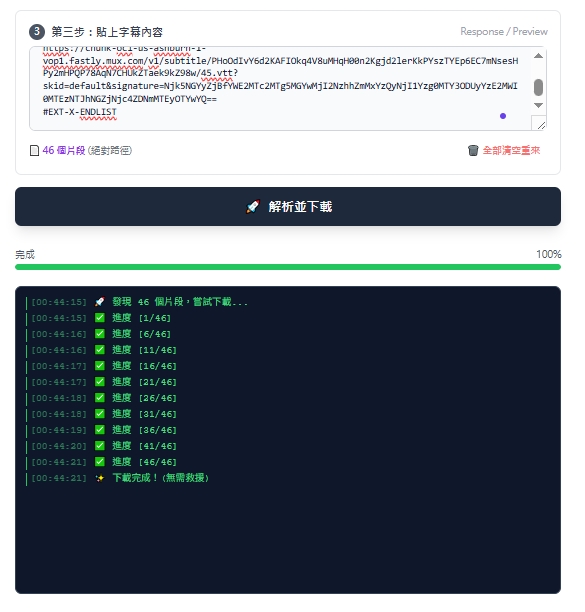This screenshot has height=612, width=585.
Task: Click the textarea resize handle corner
Action: 541,125
